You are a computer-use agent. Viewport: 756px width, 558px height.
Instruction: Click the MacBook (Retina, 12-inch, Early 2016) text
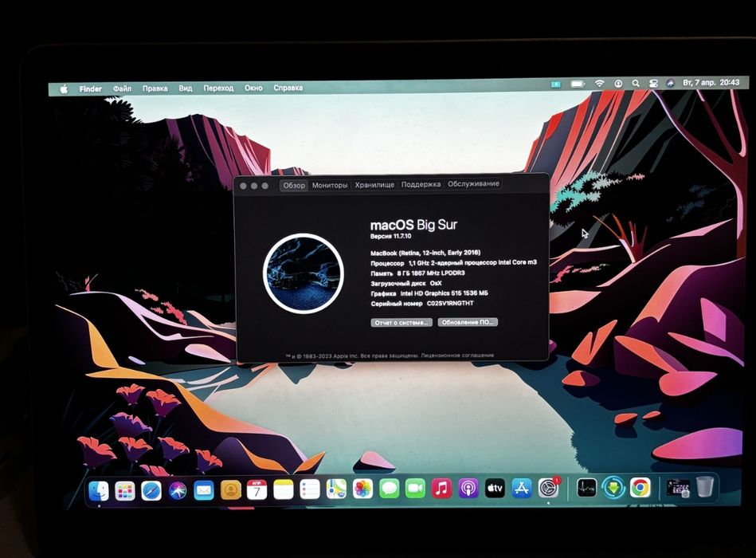coord(425,253)
